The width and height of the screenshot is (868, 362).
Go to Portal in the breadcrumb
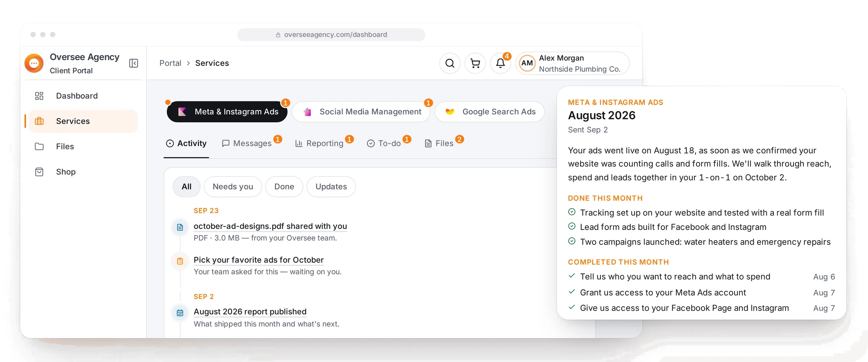170,63
